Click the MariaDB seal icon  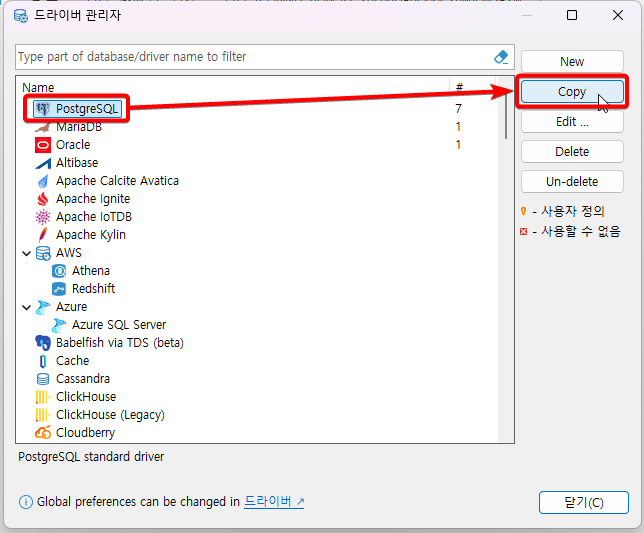pos(43,127)
